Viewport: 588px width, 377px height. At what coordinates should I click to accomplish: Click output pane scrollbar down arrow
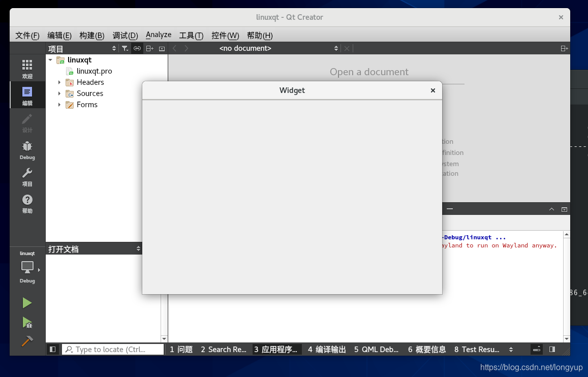pos(567,339)
